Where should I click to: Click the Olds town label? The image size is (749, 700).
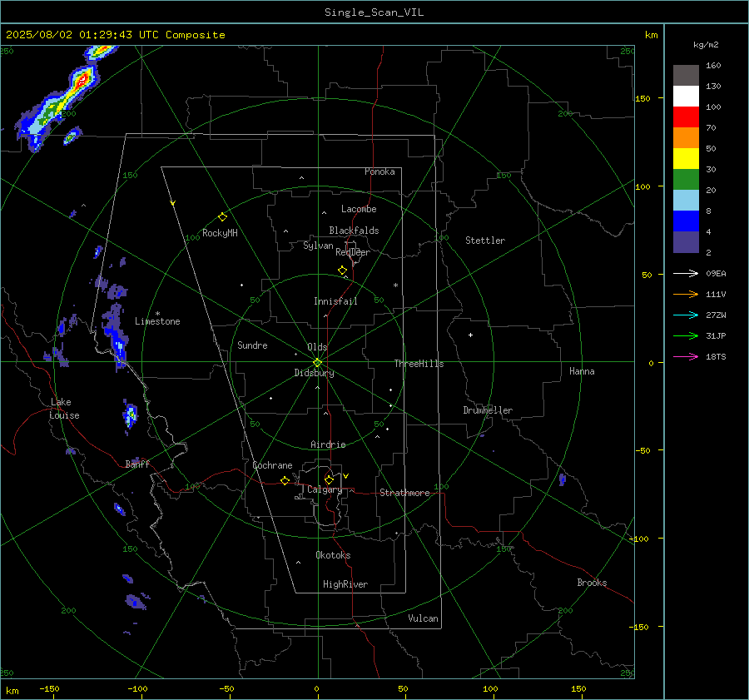[x=317, y=347]
